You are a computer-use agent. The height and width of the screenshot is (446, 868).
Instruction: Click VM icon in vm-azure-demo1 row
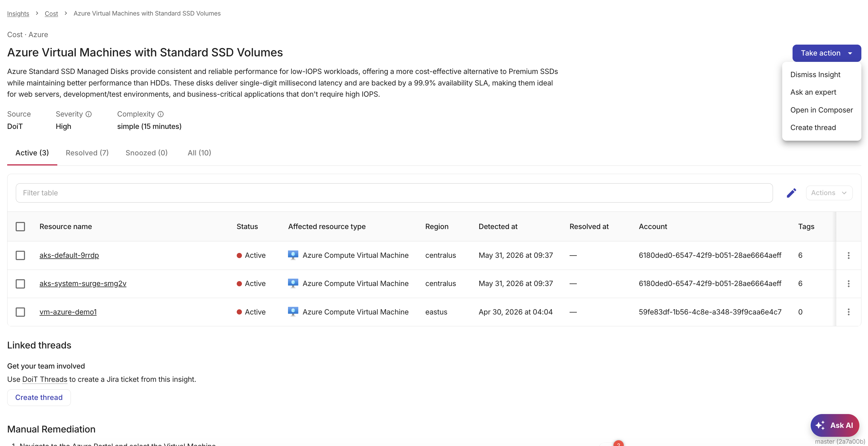click(293, 312)
